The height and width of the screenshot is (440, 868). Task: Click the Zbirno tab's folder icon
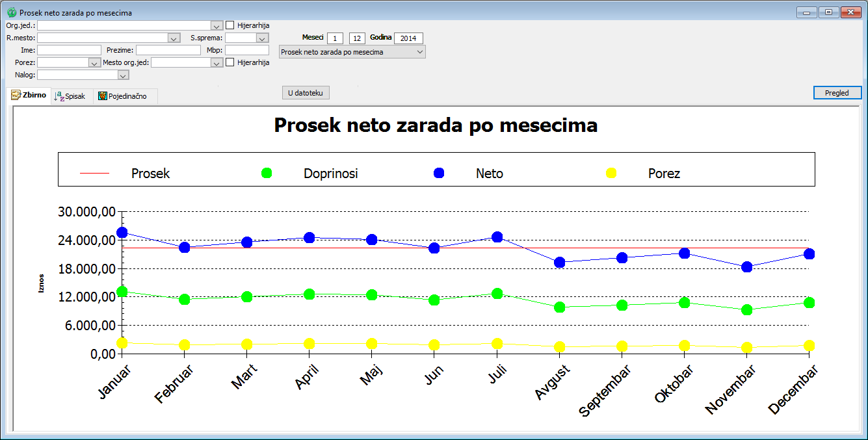(x=16, y=95)
